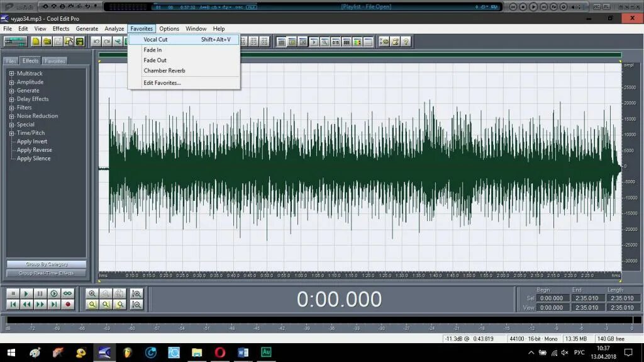Viewport: 644px width, 362px height.
Task: Open the Generate menu
Action: pos(87,29)
